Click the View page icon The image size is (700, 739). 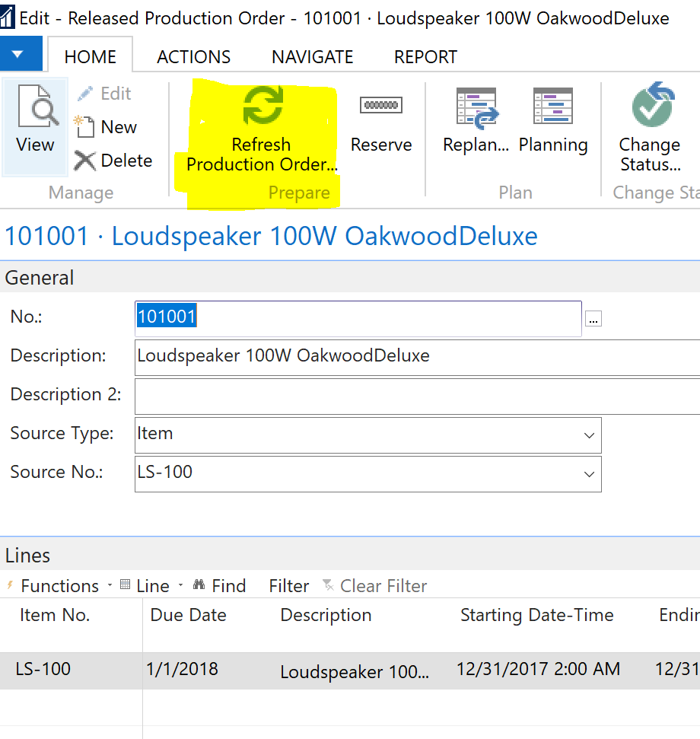(x=38, y=106)
